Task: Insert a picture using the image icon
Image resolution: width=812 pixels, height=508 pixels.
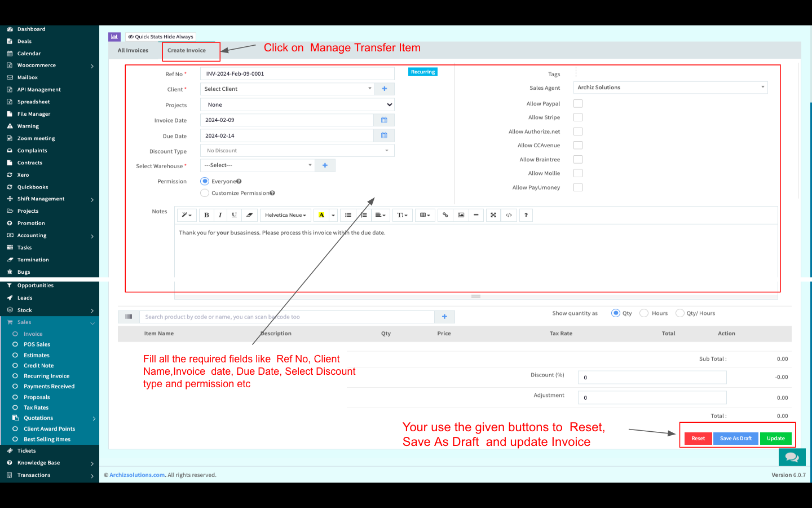Action: point(461,215)
